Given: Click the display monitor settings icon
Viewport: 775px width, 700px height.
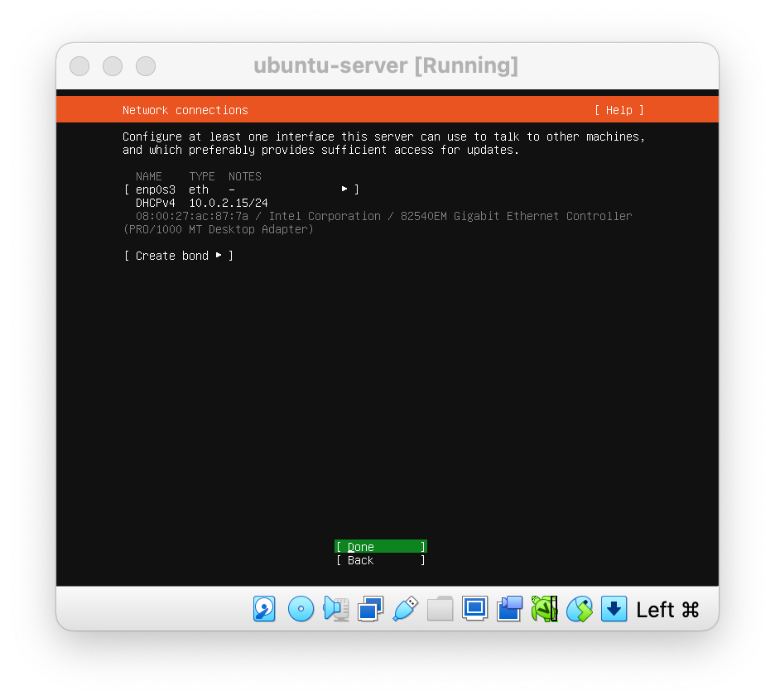Looking at the screenshot, I should (x=474, y=609).
